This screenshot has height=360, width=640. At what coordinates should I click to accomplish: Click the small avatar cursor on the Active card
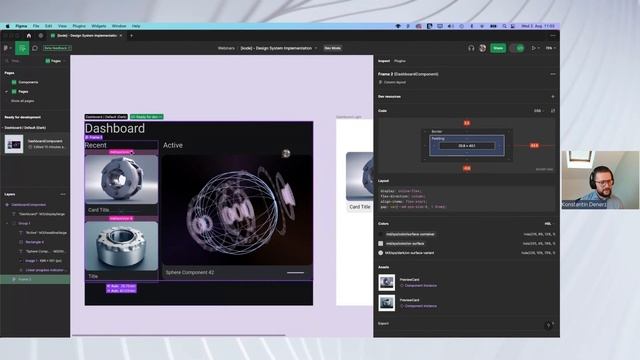coord(286,153)
